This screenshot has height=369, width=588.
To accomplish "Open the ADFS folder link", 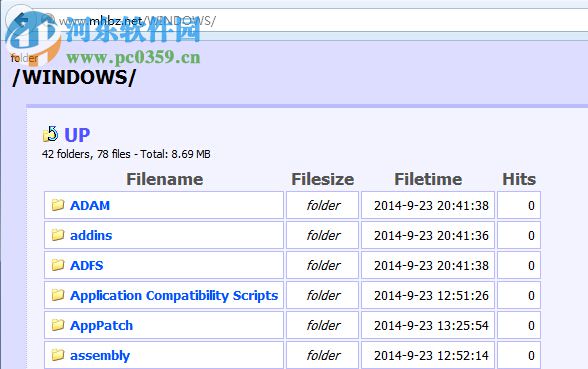I will tap(87, 266).
